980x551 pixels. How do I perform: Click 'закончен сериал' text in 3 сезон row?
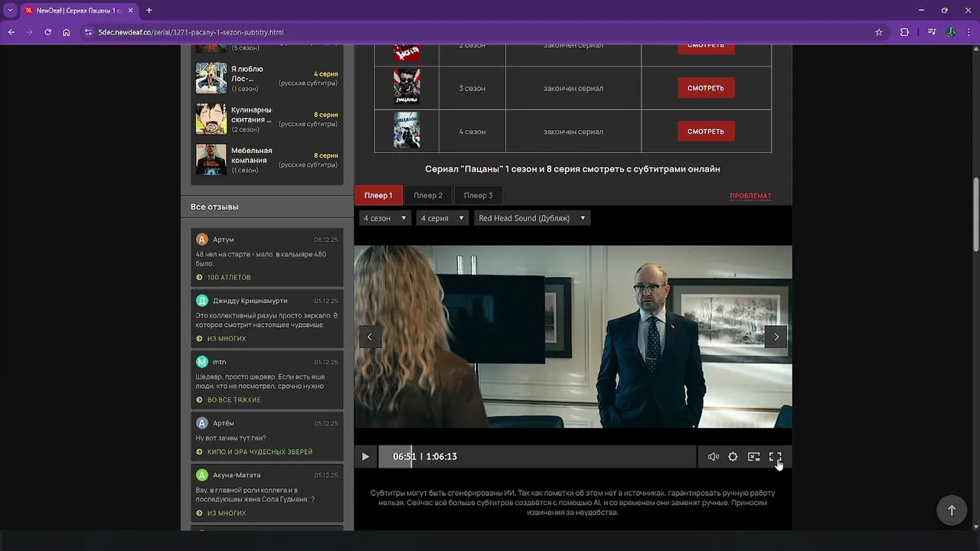click(x=573, y=88)
